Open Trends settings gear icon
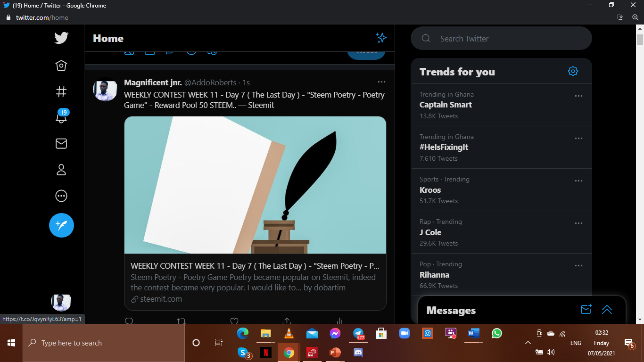The image size is (644, 362). coord(573,71)
